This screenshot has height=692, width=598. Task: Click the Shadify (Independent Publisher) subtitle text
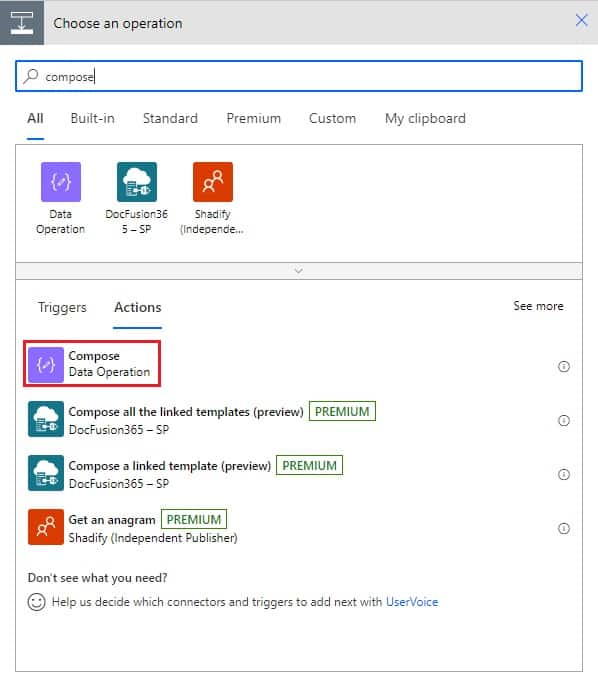pos(153,538)
